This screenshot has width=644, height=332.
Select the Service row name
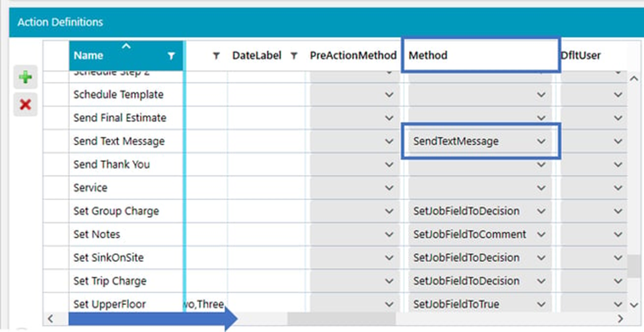point(90,188)
